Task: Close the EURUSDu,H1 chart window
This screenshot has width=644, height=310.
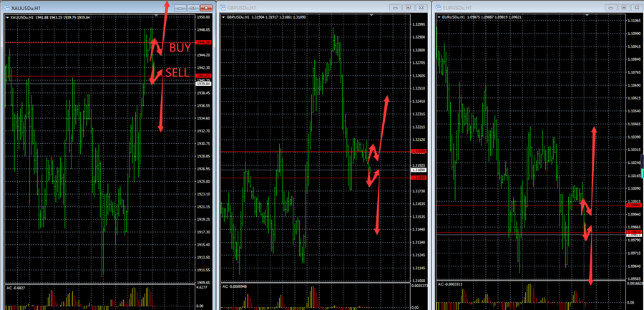Action: (x=635, y=7)
